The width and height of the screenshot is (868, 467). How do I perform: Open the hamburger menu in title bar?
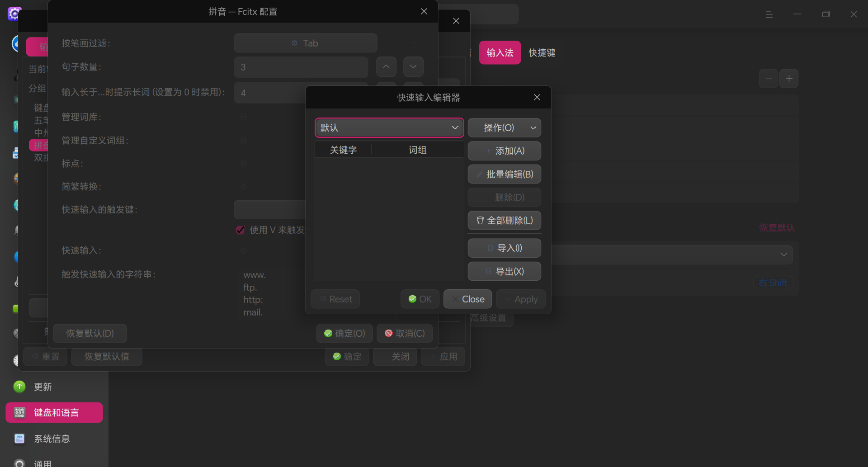[x=769, y=14]
